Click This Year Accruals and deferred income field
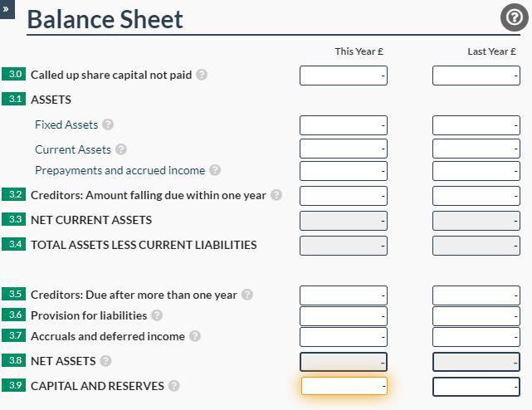532x410 pixels. [x=344, y=337]
